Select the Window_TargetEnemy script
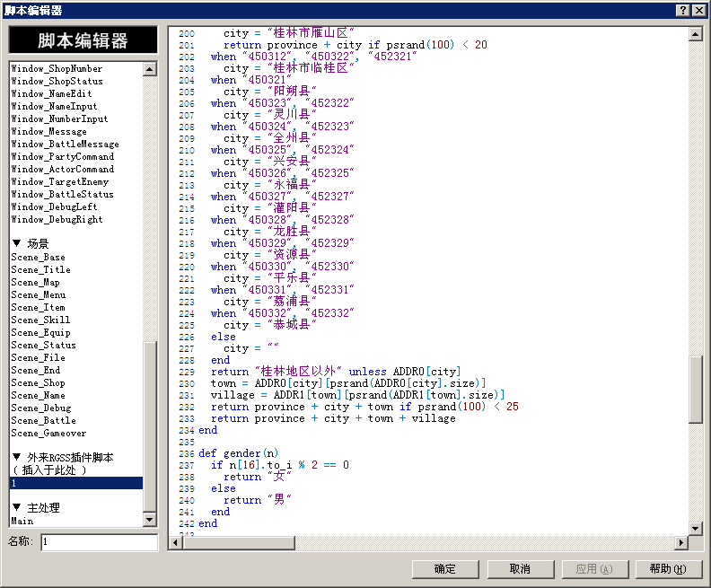This screenshot has width=711, height=588. pyautogui.click(x=76, y=182)
